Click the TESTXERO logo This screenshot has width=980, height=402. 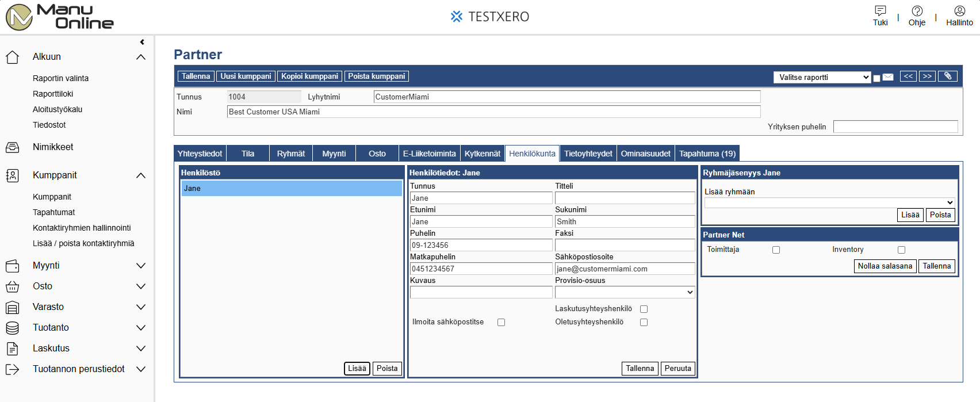490,17
